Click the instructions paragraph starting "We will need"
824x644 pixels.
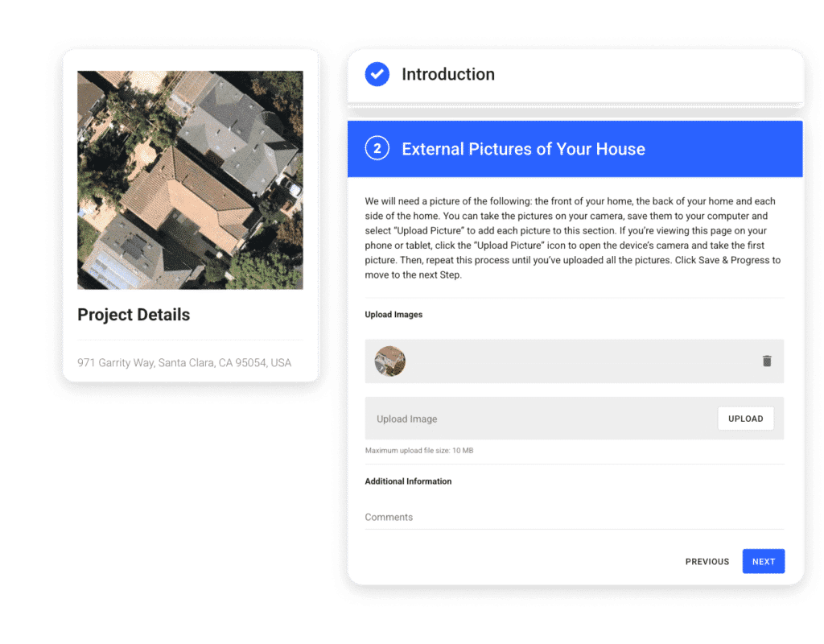tap(572, 237)
